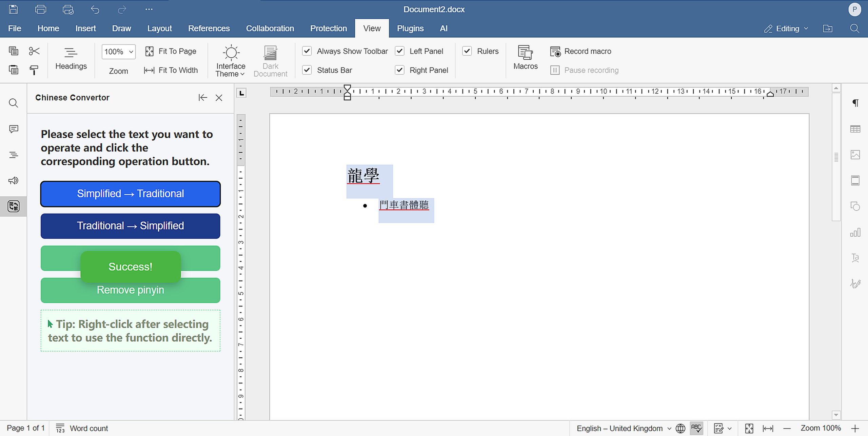Open the English – United Kingdom language dropdown
868x436 pixels.
click(x=624, y=428)
